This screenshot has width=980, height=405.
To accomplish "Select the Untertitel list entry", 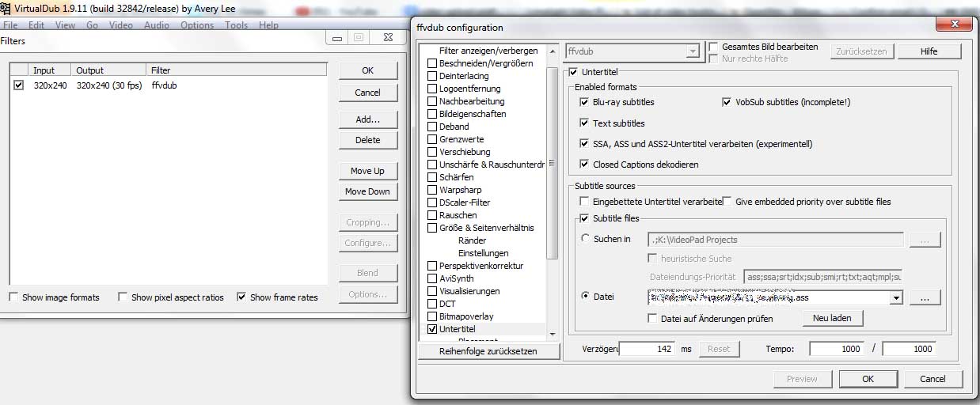I will coord(458,329).
